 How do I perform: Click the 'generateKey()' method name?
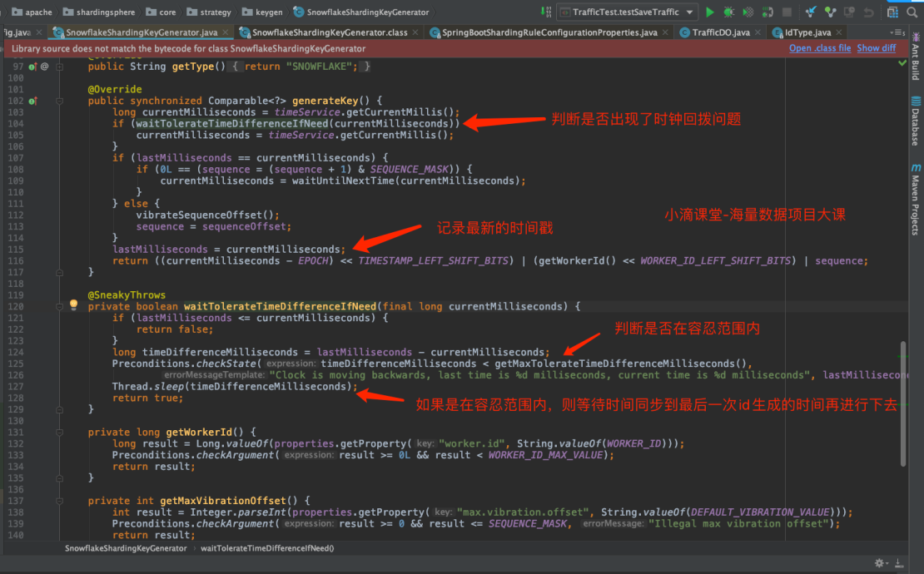point(330,101)
